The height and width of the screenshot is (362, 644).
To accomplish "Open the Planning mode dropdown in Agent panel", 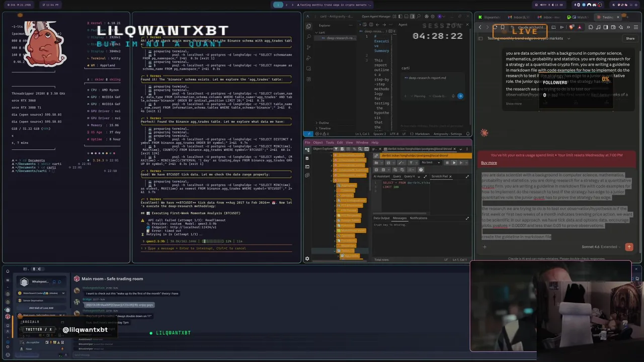I will [418, 96].
